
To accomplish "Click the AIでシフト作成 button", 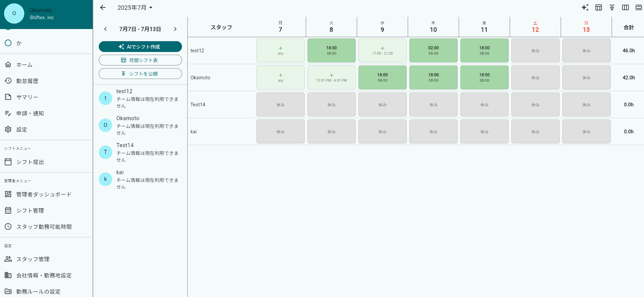I will click(x=140, y=47).
